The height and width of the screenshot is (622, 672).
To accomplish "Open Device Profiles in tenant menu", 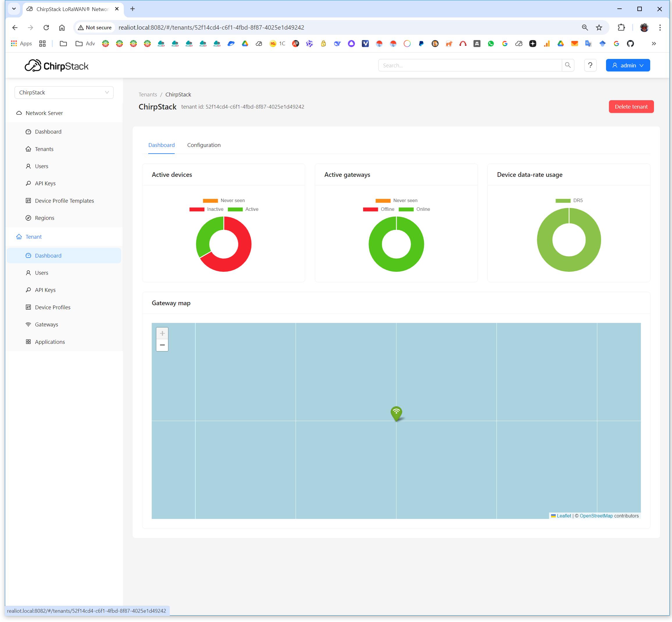I will click(53, 307).
